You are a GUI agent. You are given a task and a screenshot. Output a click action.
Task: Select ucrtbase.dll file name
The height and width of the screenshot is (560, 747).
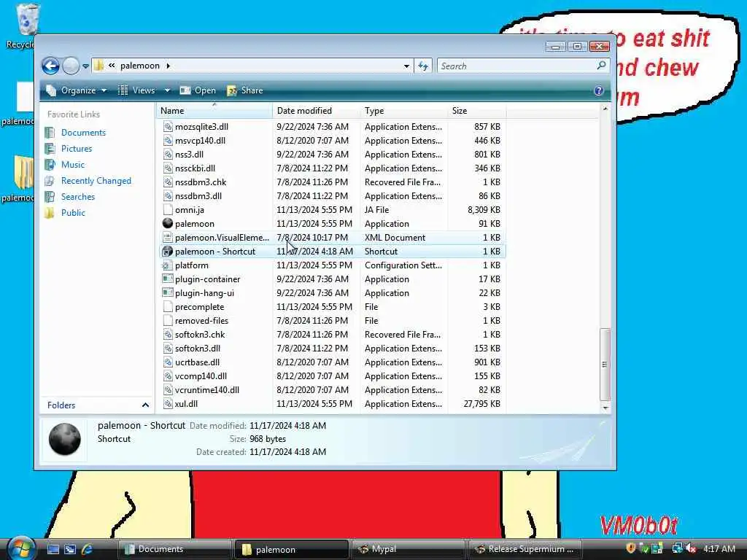coord(197,362)
